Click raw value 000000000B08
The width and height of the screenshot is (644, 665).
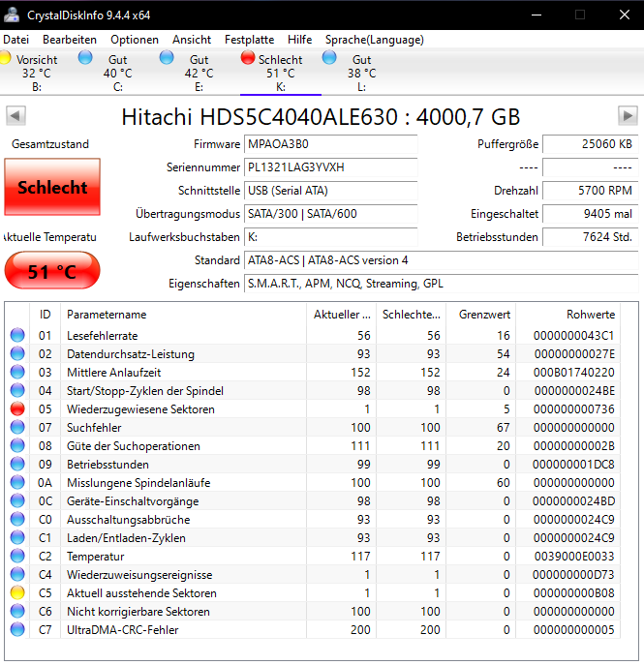(x=573, y=593)
